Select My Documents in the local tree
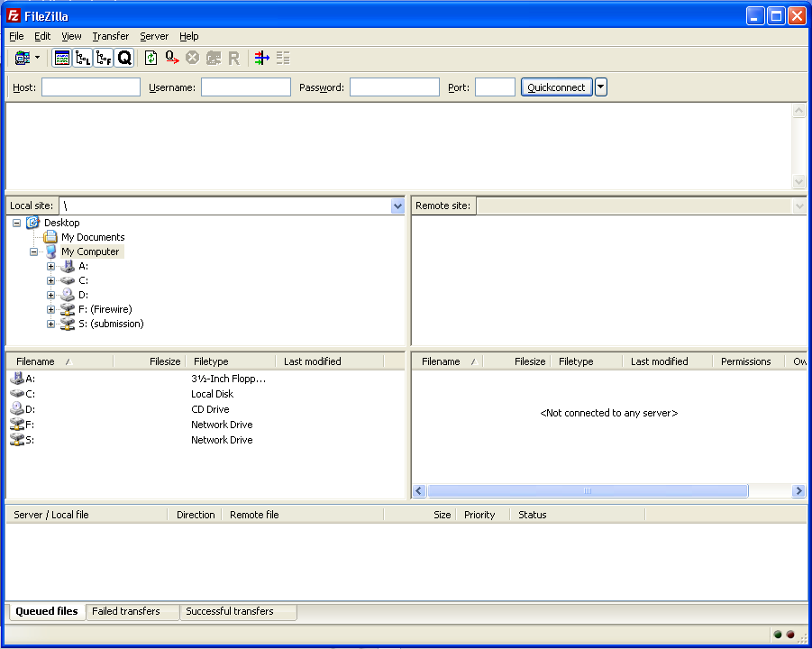Viewport: 812px width, 649px height. click(x=93, y=237)
